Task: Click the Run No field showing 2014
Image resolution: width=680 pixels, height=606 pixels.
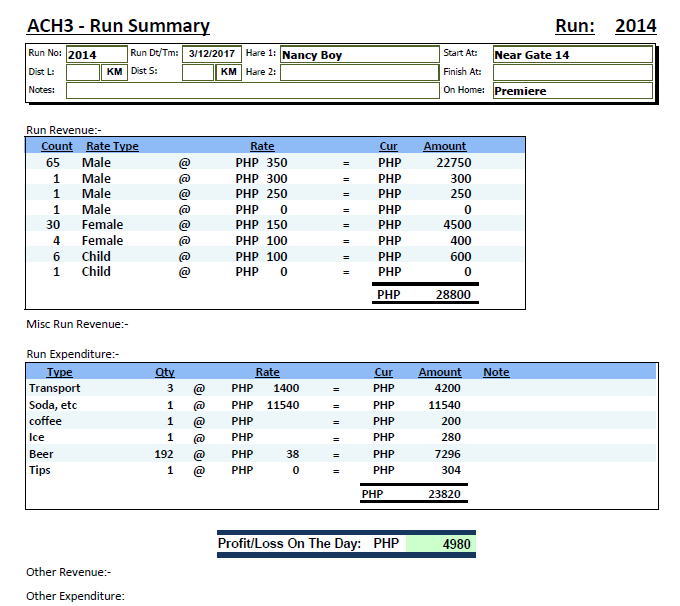Action: 94,55
